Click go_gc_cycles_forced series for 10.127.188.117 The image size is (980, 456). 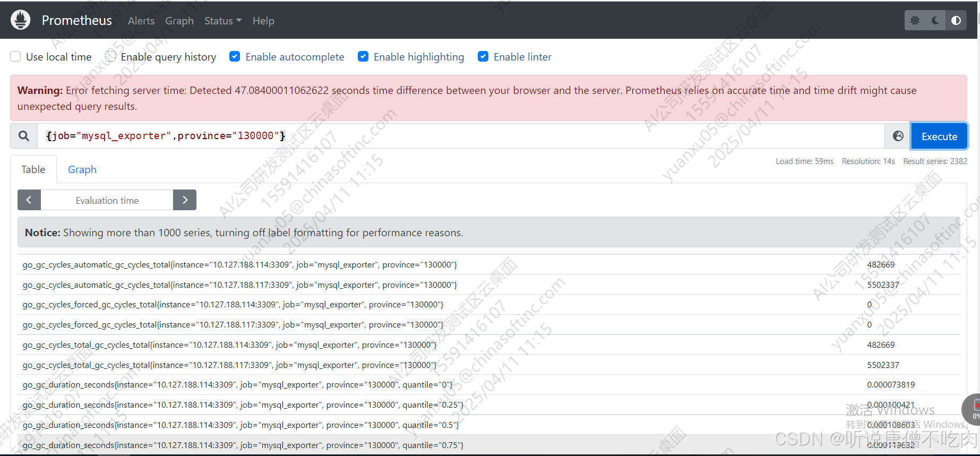[x=233, y=324]
